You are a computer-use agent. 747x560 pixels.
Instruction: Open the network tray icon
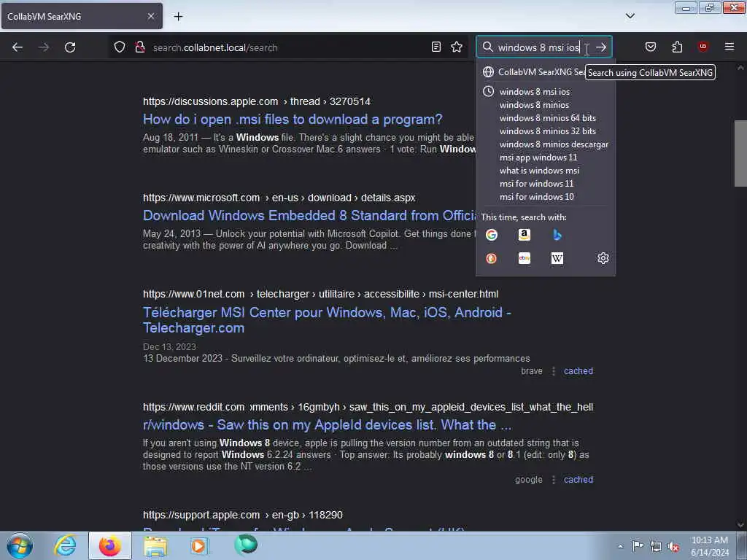(x=656, y=546)
